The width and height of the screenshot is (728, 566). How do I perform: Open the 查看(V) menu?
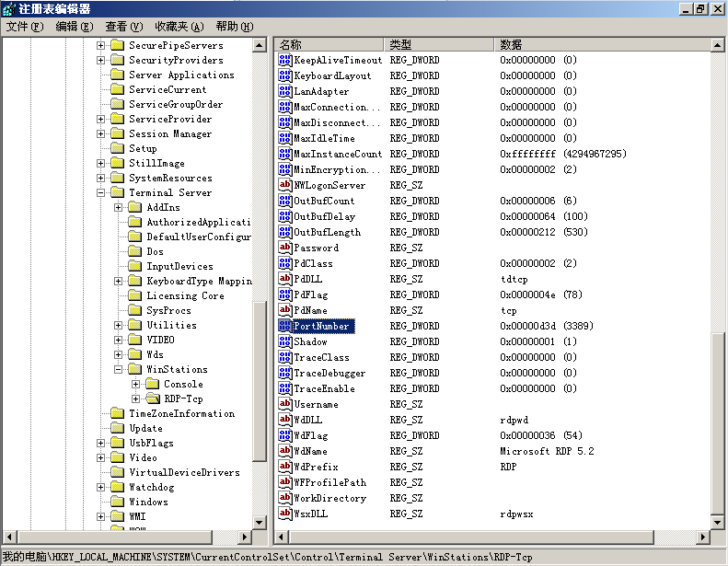coord(124,27)
